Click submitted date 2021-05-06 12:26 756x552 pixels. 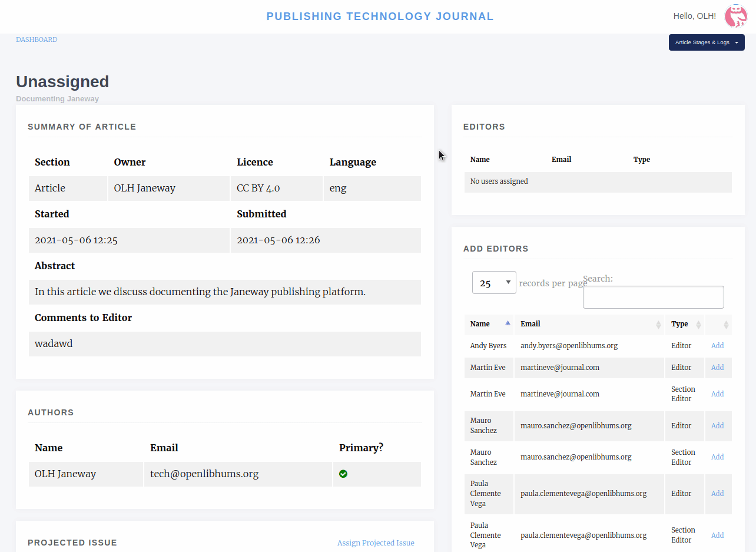[278, 240]
